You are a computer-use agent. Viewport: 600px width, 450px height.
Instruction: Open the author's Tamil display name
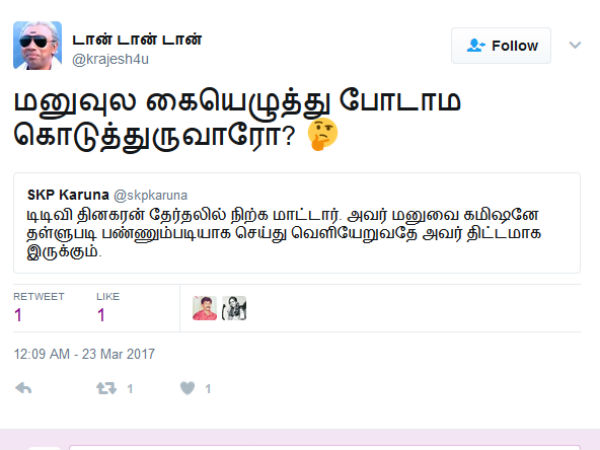click(137, 39)
